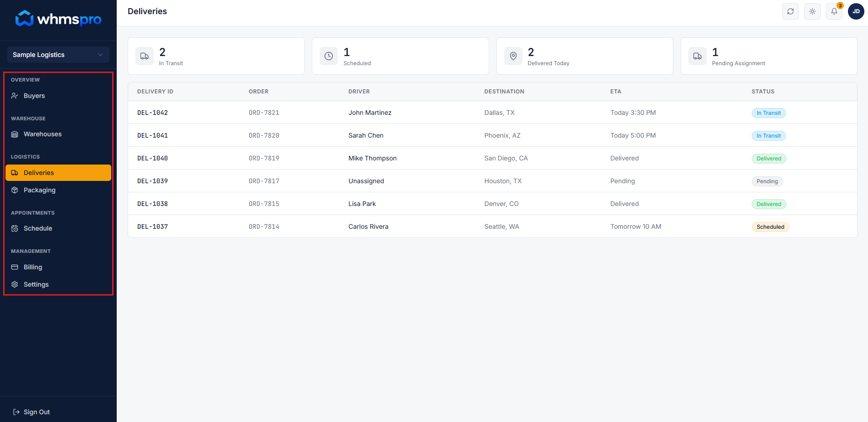Select delivery DEL-1041
Screen dimensions: 868x422
click(152, 135)
